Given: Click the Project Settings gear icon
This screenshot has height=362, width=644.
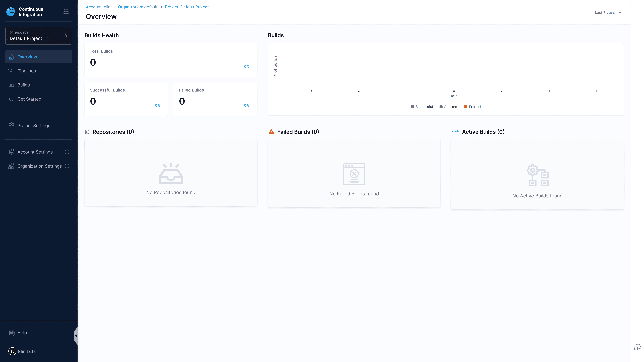Looking at the screenshot, I should click(x=11, y=125).
